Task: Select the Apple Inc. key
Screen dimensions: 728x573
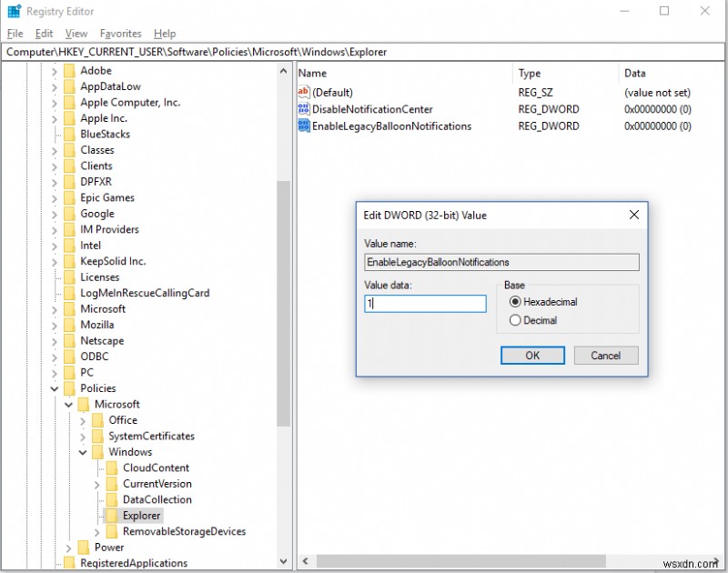Action: (104, 118)
